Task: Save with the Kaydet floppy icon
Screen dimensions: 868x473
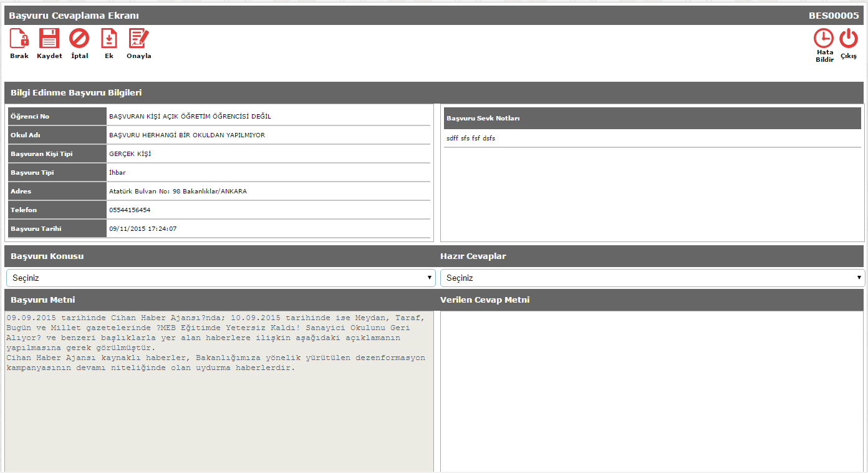Action: (x=49, y=39)
